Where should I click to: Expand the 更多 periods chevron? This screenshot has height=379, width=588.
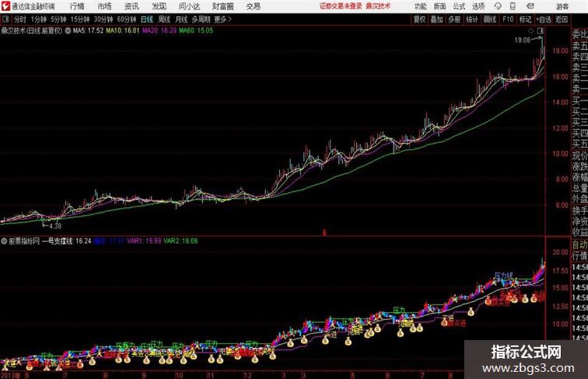pyautogui.click(x=230, y=19)
